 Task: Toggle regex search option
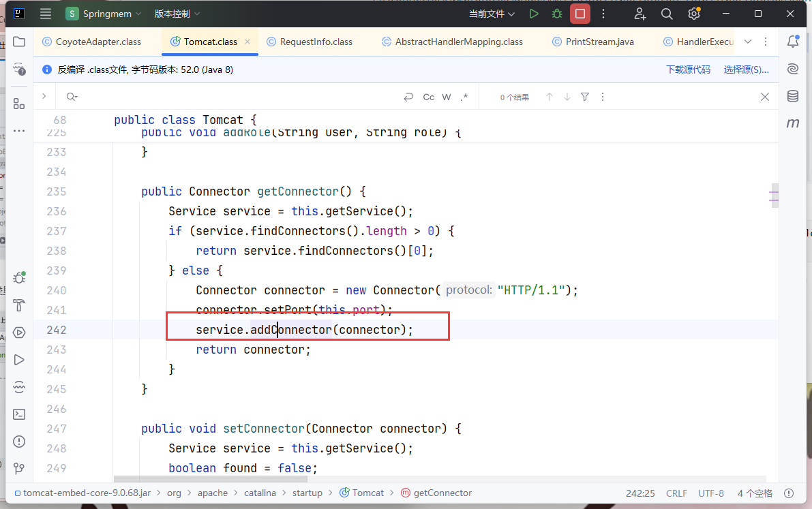click(x=464, y=97)
